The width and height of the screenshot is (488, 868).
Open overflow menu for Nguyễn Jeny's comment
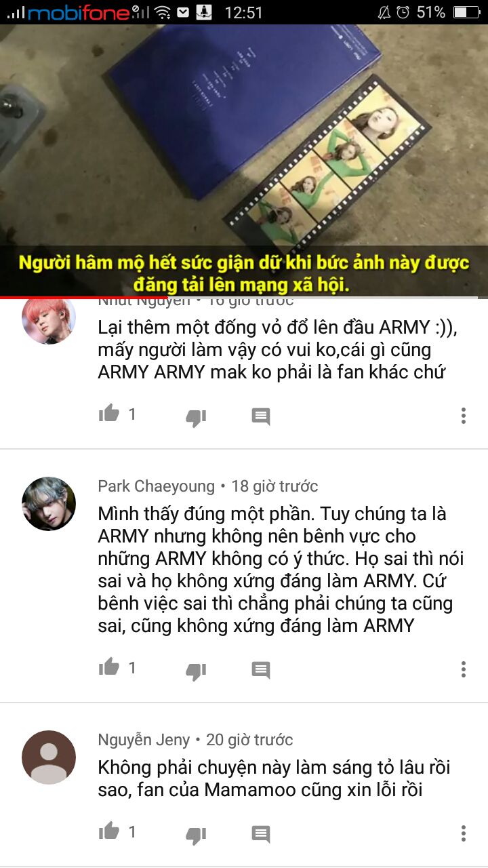[x=464, y=833]
